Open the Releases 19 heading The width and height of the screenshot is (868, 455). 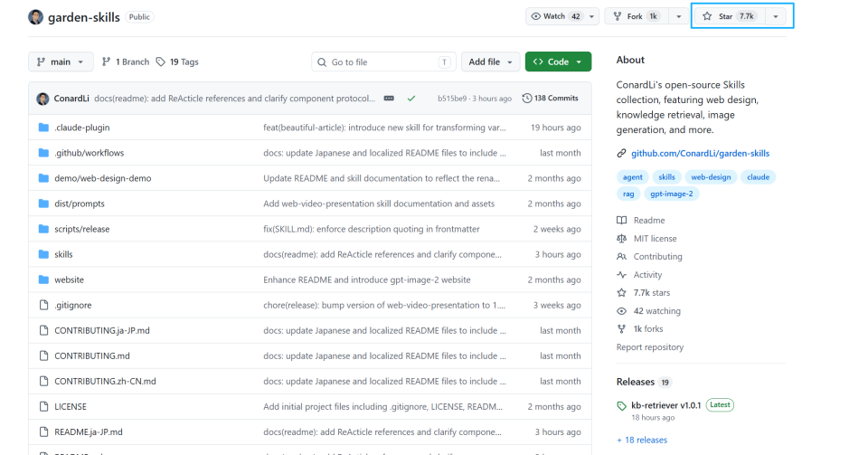[x=644, y=382]
